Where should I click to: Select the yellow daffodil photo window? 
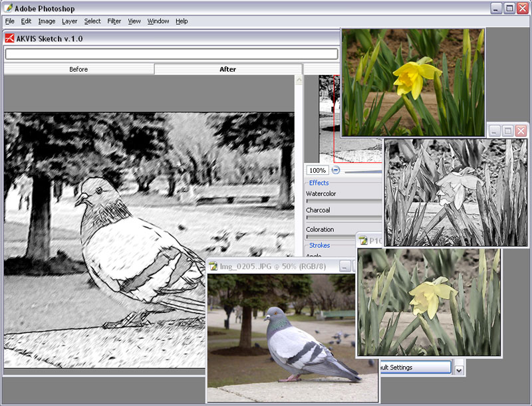[x=413, y=82]
